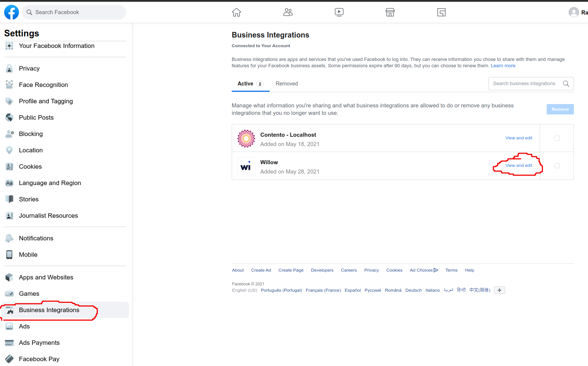Open Apps and Websites settings
The height and width of the screenshot is (366, 588).
pos(65,277)
